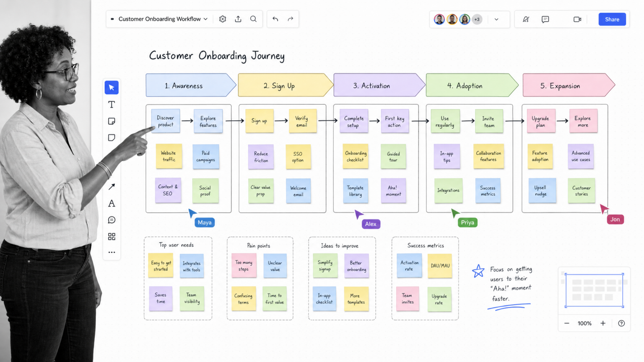Select the Aha! moment sticky note
The height and width of the screenshot is (362, 644).
click(393, 191)
